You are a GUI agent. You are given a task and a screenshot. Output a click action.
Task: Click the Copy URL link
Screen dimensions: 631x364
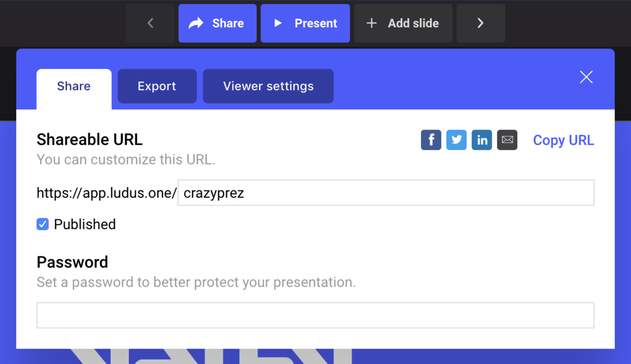pos(563,140)
